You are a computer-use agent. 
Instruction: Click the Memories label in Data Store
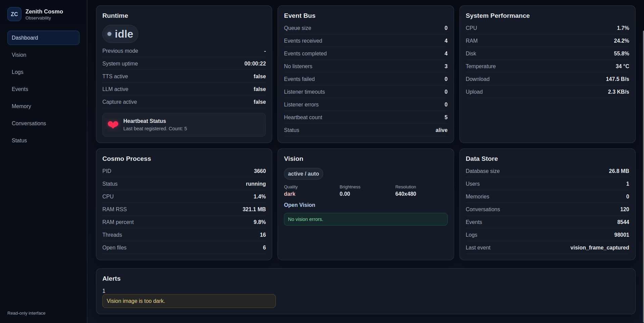click(477, 196)
